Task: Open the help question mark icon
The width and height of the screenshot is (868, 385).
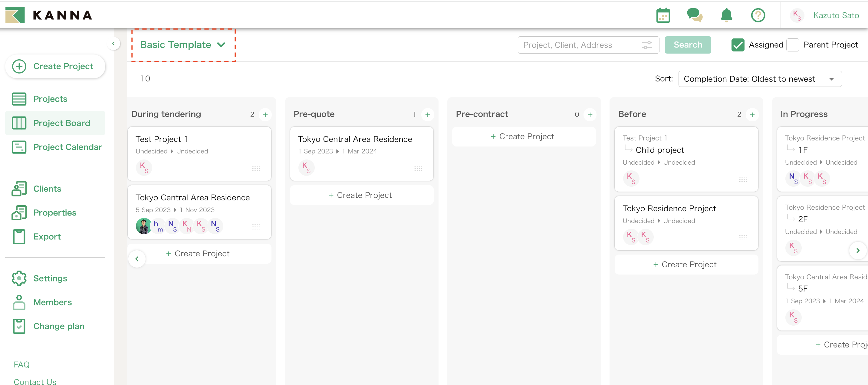Action: pos(758,15)
